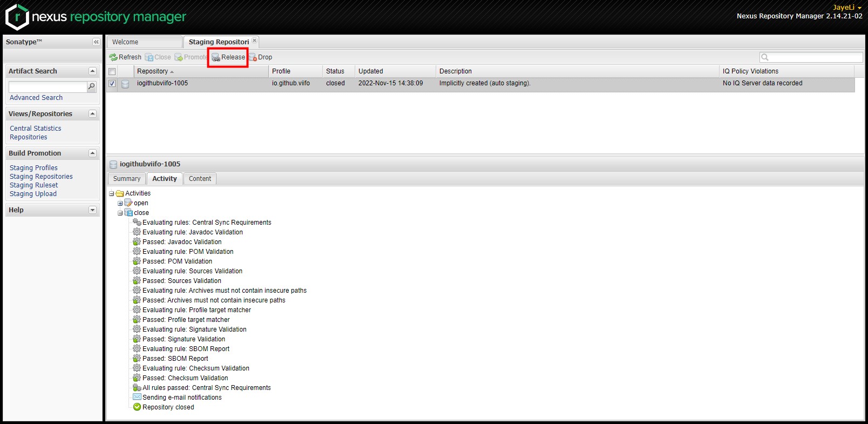Click the Activities folder icon

(120, 193)
